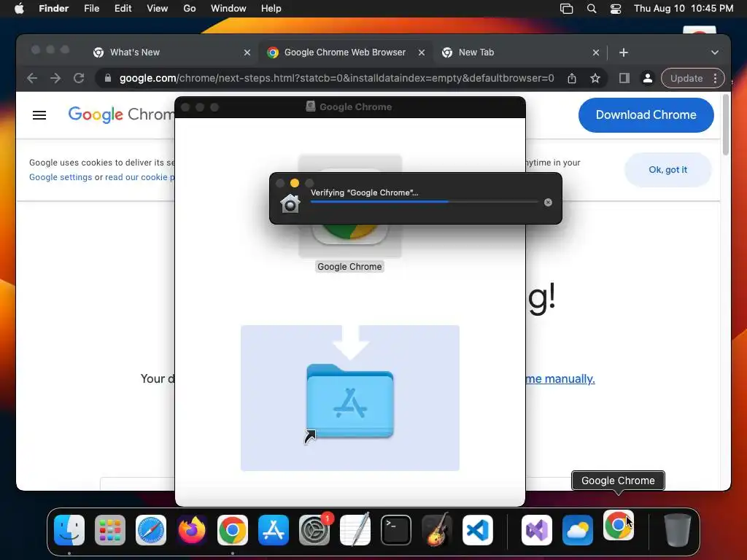Close the Google Chrome Web Browser tab
747x560 pixels.
(x=421, y=52)
